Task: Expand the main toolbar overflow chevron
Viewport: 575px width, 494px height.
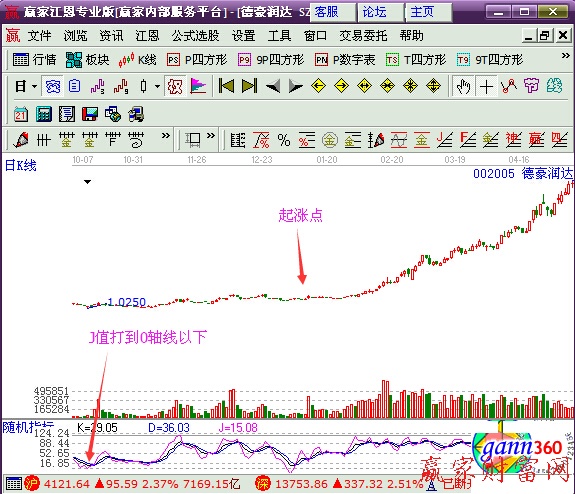Action: click(566, 56)
